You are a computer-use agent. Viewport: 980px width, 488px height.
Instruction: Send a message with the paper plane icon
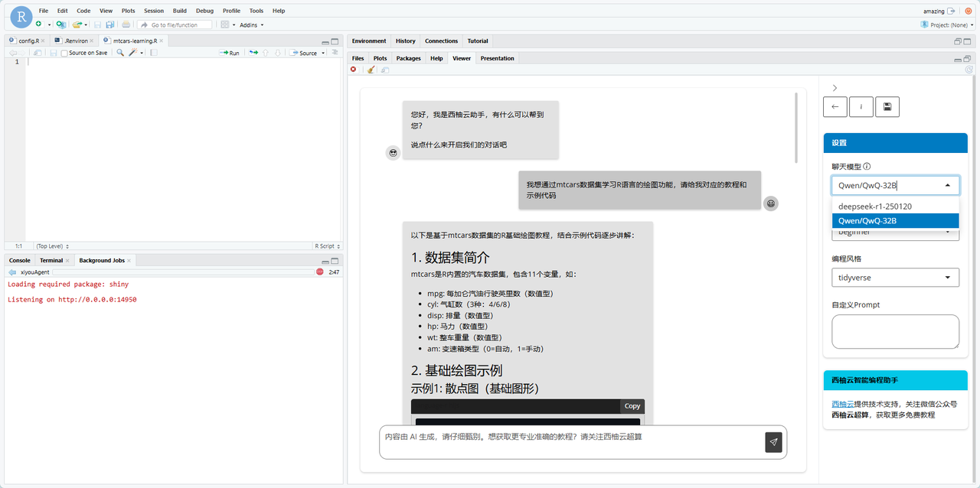click(x=773, y=442)
